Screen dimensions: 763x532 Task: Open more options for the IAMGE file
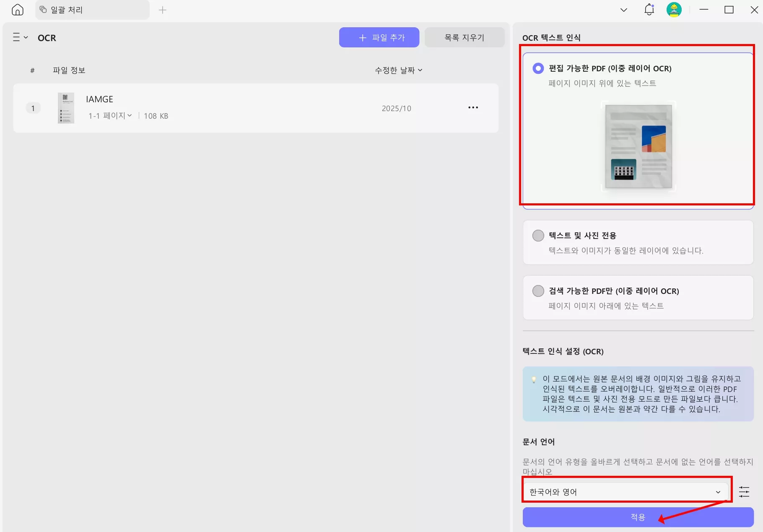point(473,108)
